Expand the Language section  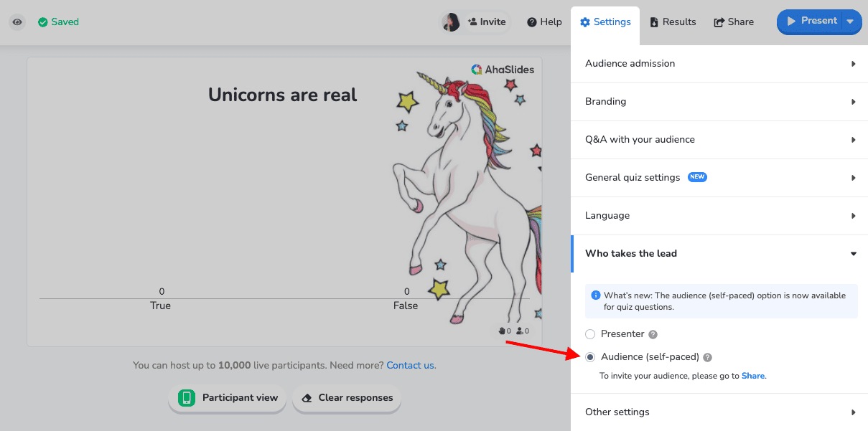pos(719,216)
